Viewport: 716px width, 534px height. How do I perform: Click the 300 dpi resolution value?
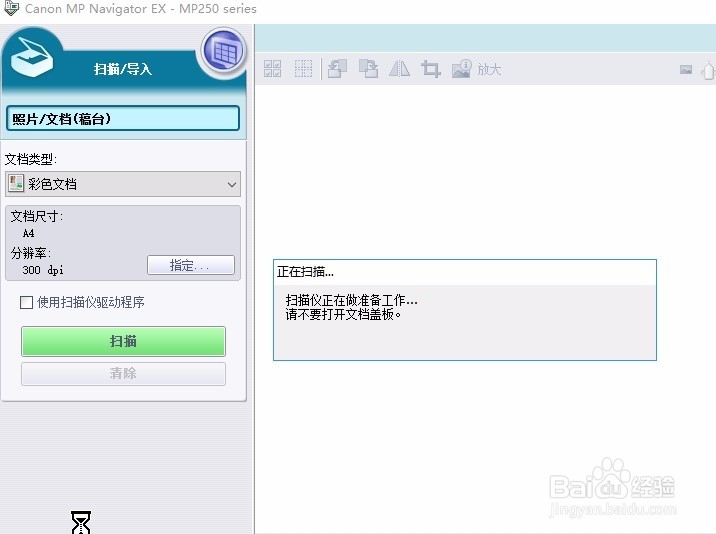(43, 270)
